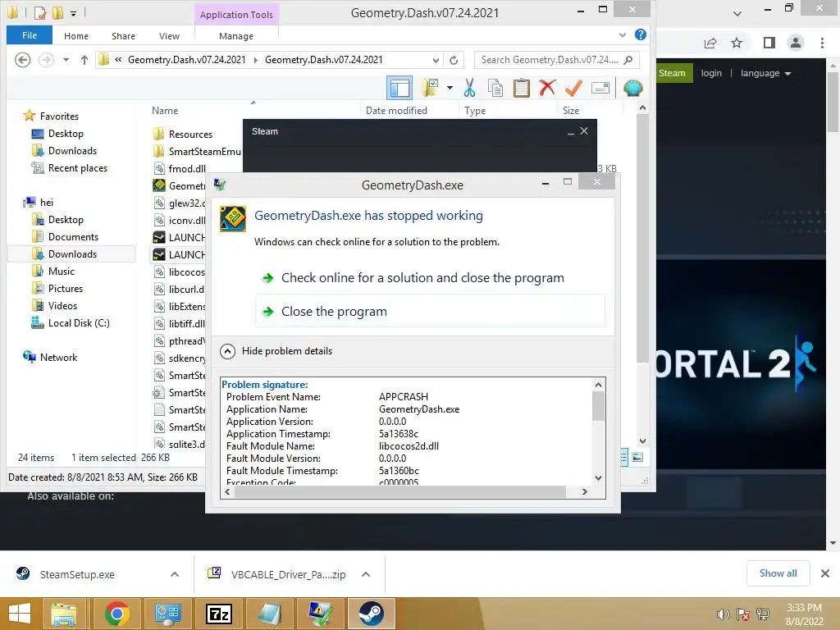Toggle Chrome side panel icon
The width and height of the screenshot is (840, 630).
point(769,43)
